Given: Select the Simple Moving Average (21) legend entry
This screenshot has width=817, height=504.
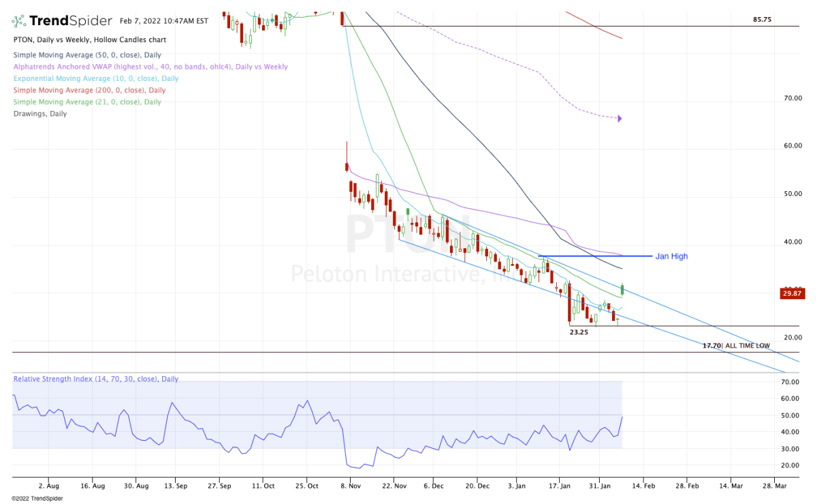Looking at the screenshot, I should 87,102.
